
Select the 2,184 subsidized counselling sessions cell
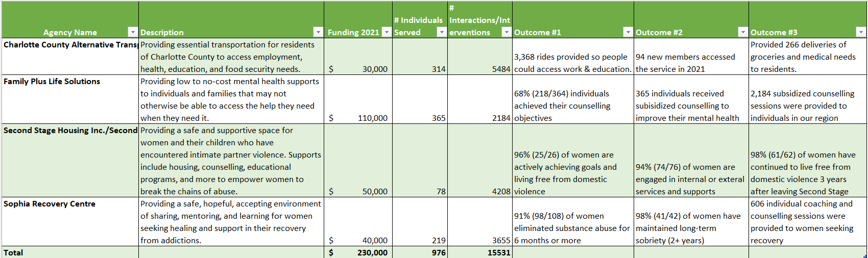(808, 99)
